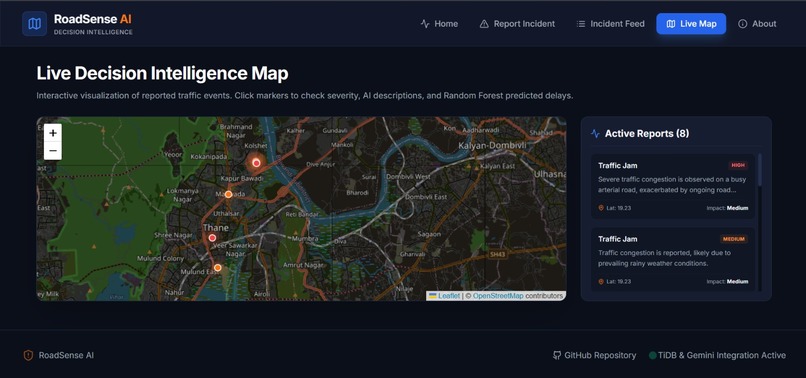806x378 pixels.
Task: Click the Report Incident warning triangle icon
Action: [x=484, y=24]
